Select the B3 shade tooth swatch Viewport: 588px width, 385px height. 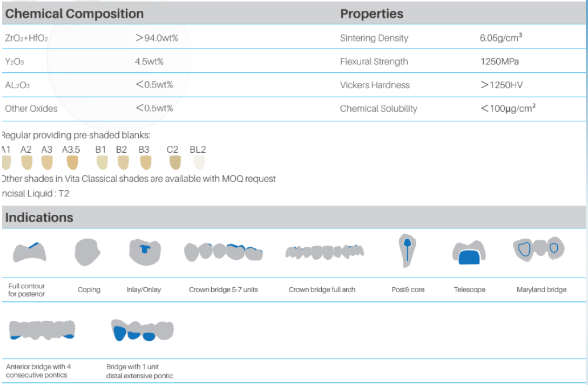[146, 163]
